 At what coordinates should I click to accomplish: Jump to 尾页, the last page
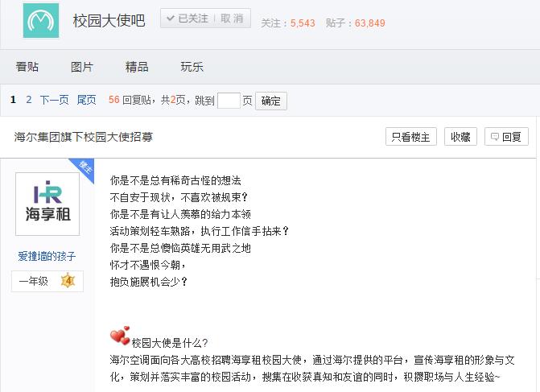(86, 100)
